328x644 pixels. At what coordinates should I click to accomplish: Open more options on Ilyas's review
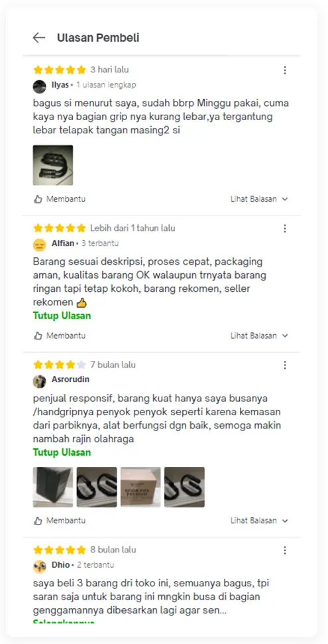coord(285,70)
